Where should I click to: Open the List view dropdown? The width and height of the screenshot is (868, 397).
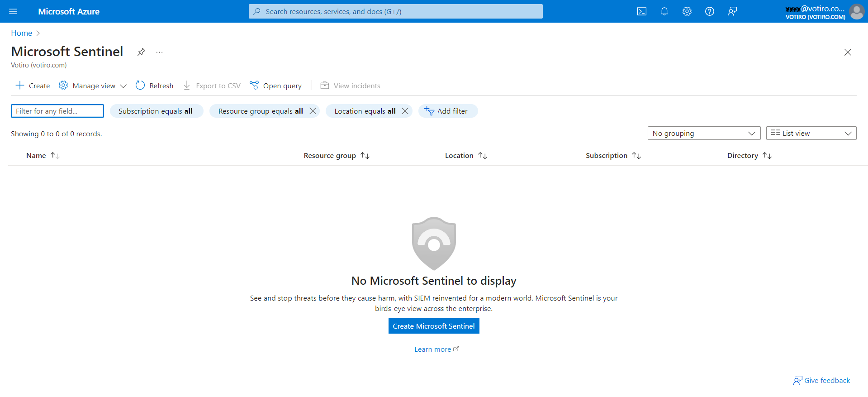[x=811, y=133]
